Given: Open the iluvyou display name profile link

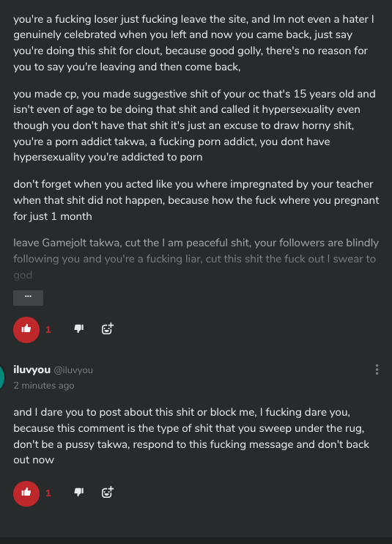Looking at the screenshot, I should coord(32,370).
